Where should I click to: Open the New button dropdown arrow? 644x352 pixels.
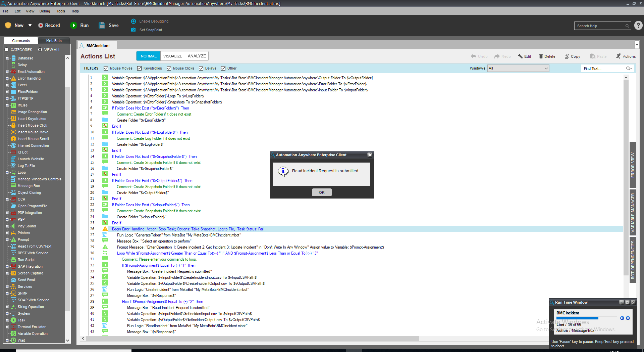click(x=30, y=26)
